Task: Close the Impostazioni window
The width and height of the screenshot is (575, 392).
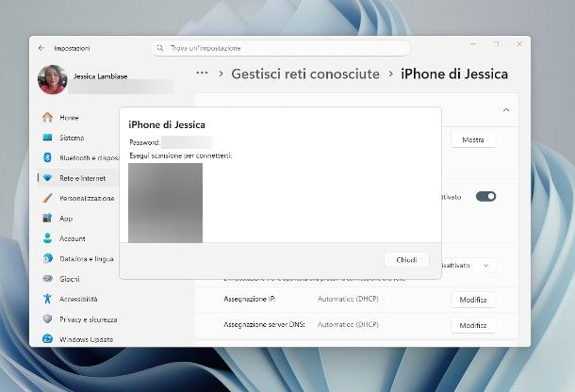Action: tap(519, 43)
